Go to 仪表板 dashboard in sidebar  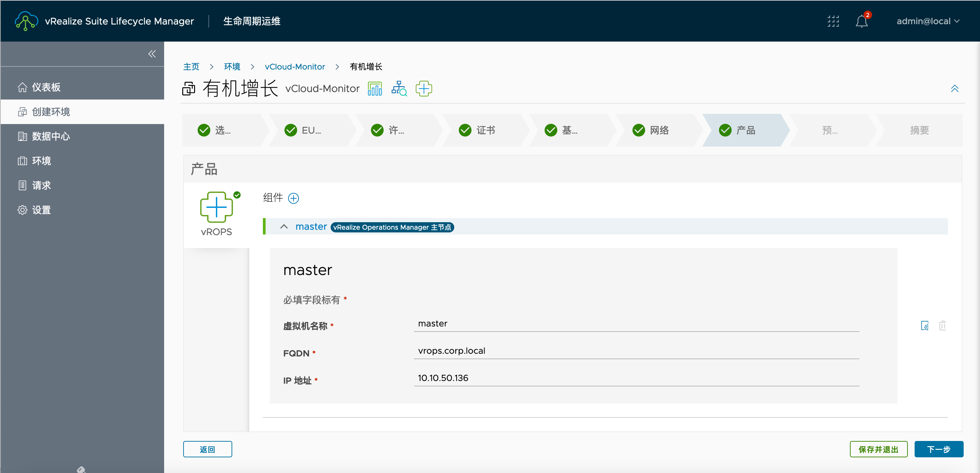(x=82, y=87)
